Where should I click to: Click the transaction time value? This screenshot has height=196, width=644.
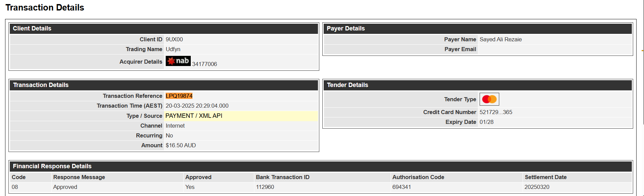pyautogui.click(x=197, y=106)
